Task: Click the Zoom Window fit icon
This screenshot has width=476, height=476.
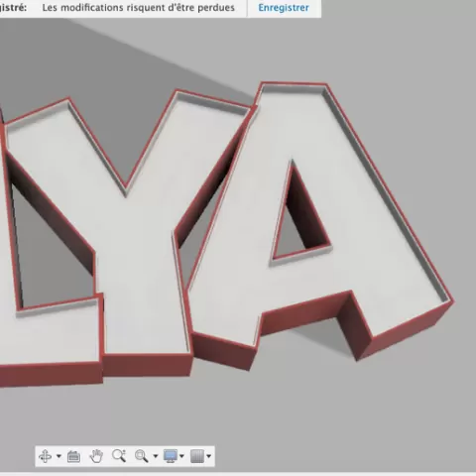Action: (141, 456)
